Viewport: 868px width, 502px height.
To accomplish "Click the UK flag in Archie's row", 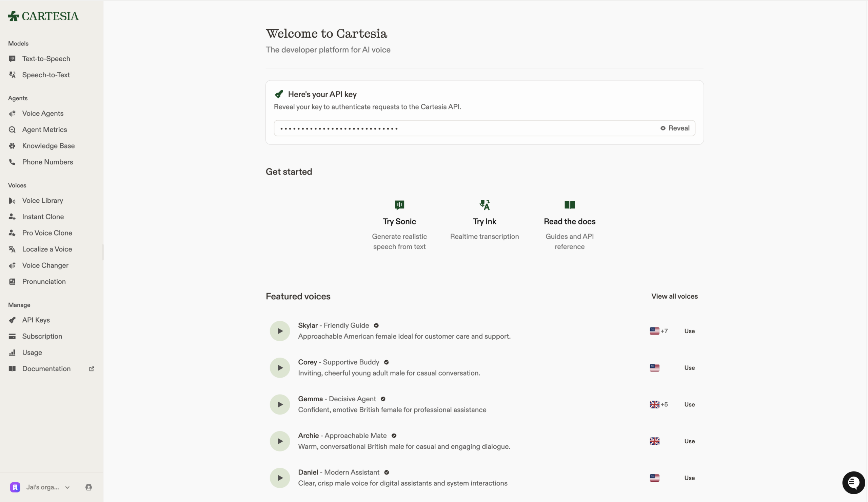I will [x=654, y=441].
